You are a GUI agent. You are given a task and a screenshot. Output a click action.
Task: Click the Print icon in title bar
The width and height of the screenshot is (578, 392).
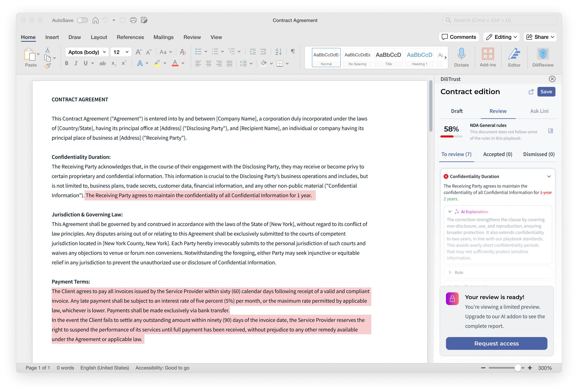tap(133, 20)
